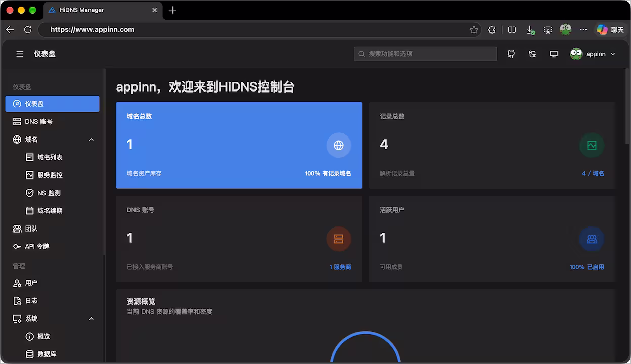The height and width of the screenshot is (364, 631).
Task: Toggle the sidebar hamburger menu
Action: tap(20, 54)
